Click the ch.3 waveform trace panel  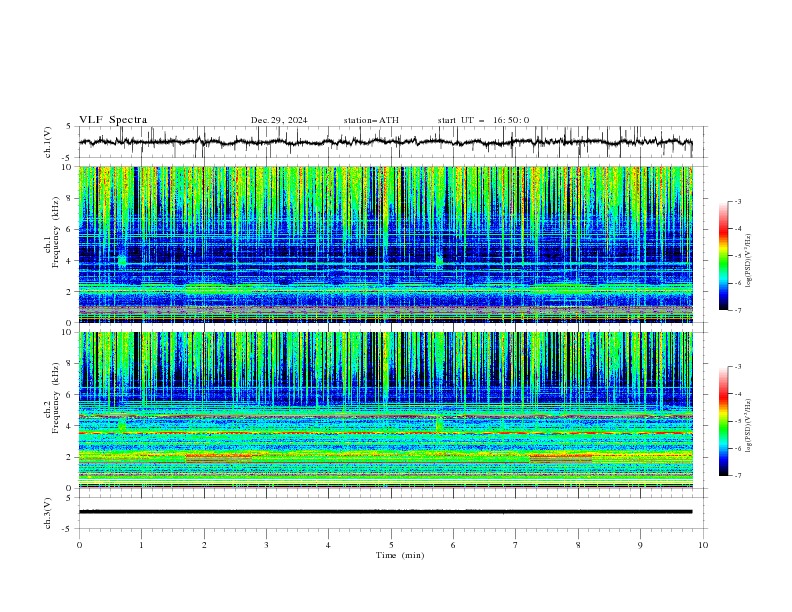coord(393,513)
